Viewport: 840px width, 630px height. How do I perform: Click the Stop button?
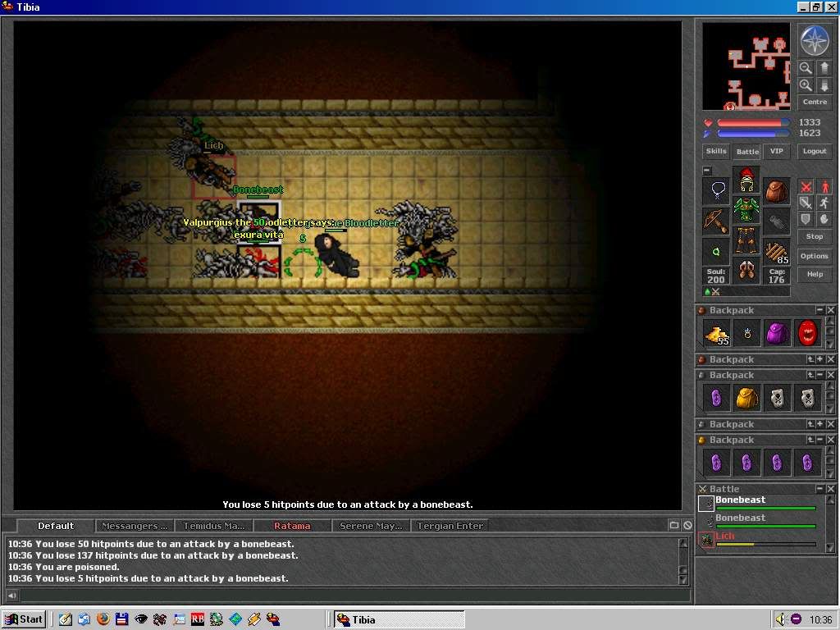coord(815,236)
